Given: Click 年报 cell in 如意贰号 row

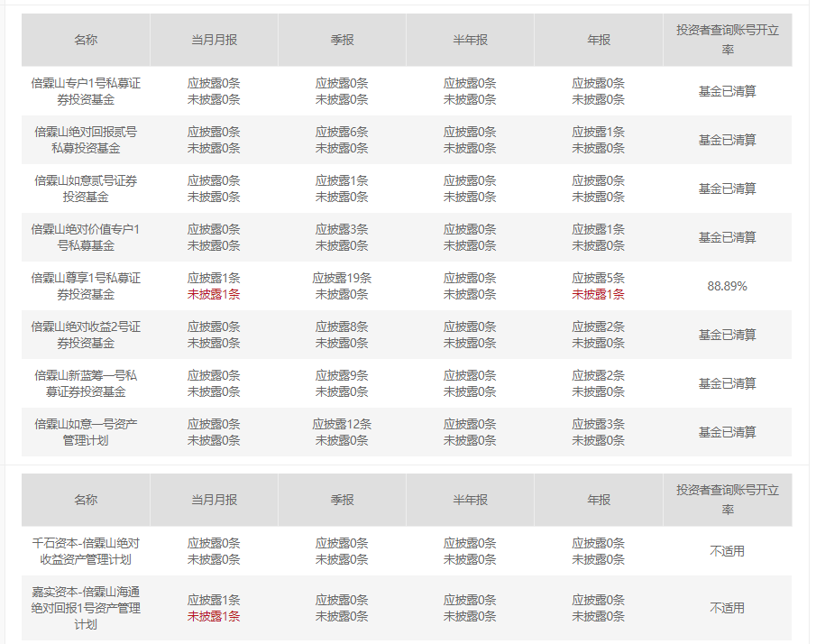Looking at the screenshot, I should [599, 189].
